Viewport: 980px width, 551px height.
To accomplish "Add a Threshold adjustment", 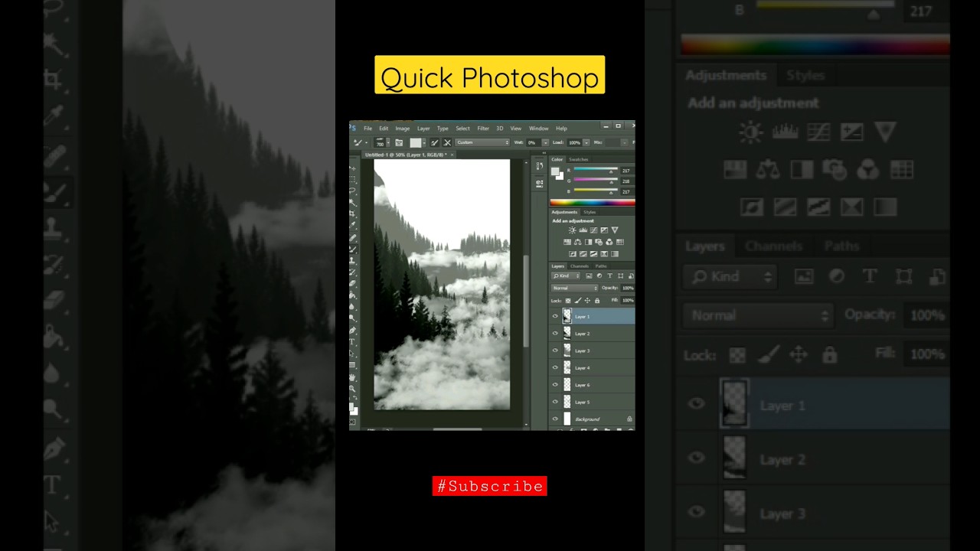I will (593, 253).
